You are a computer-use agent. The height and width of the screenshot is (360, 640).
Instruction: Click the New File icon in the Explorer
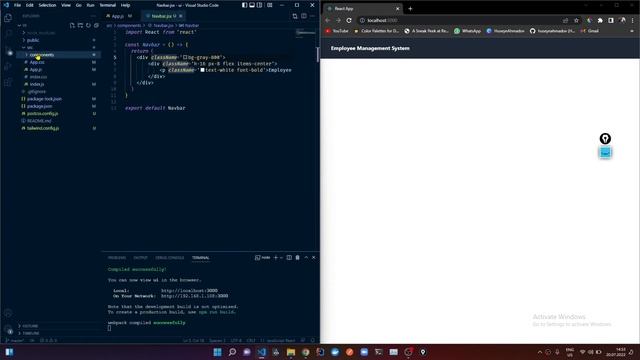tap(72, 25)
